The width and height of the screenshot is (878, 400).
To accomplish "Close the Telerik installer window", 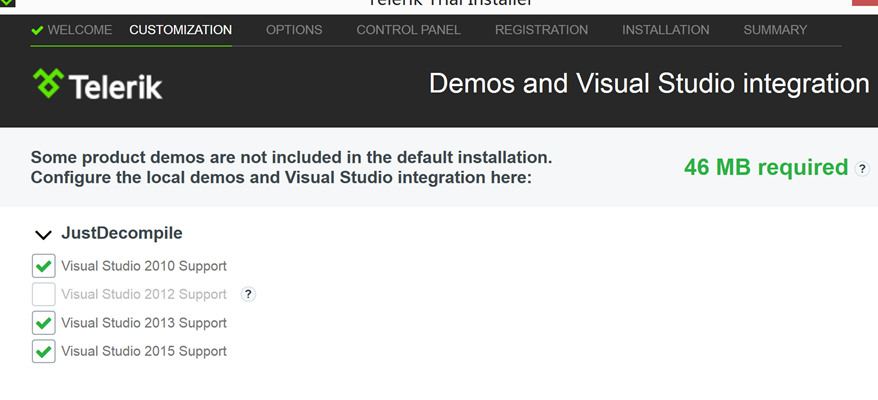I will pyautogui.click(x=864, y=3).
